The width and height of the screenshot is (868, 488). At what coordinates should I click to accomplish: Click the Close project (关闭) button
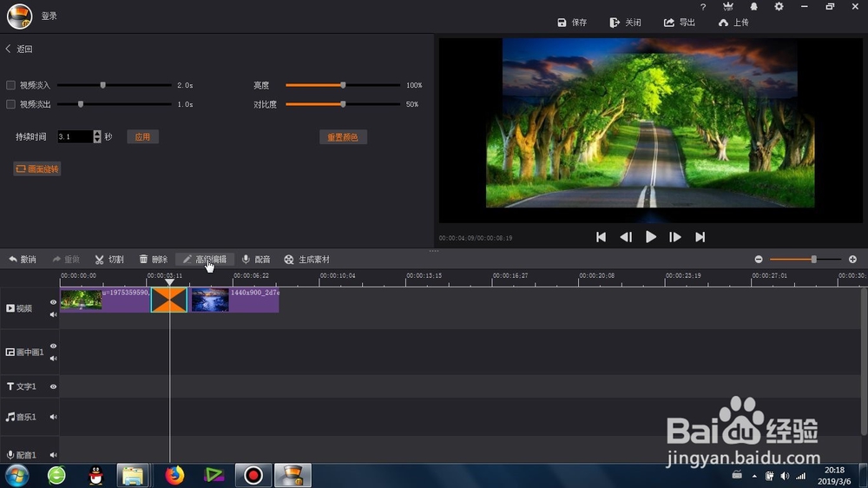pos(625,23)
